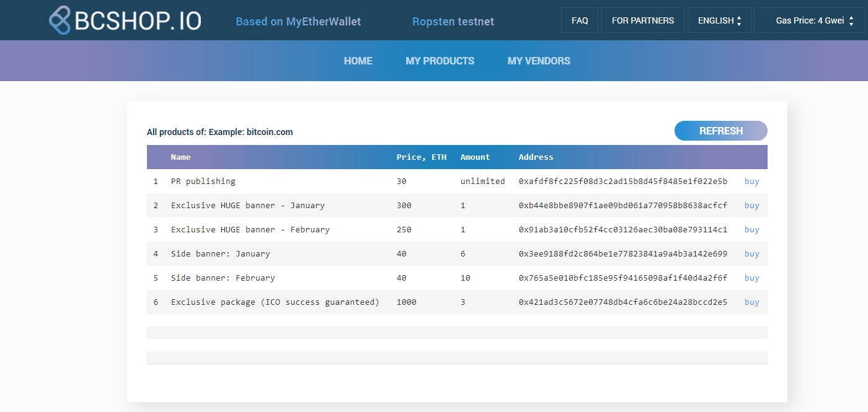
Task: Click the Ropsten testnet label
Action: pyautogui.click(x=453, y=22)
